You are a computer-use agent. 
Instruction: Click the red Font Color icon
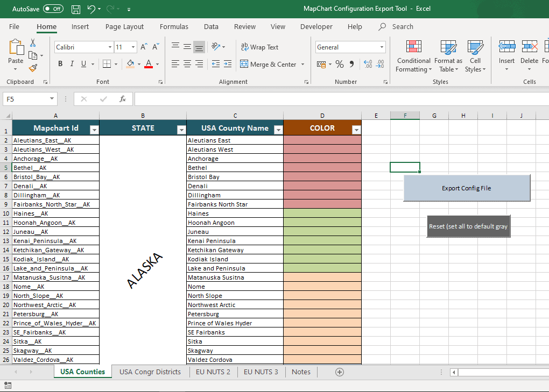click(149, 63)
